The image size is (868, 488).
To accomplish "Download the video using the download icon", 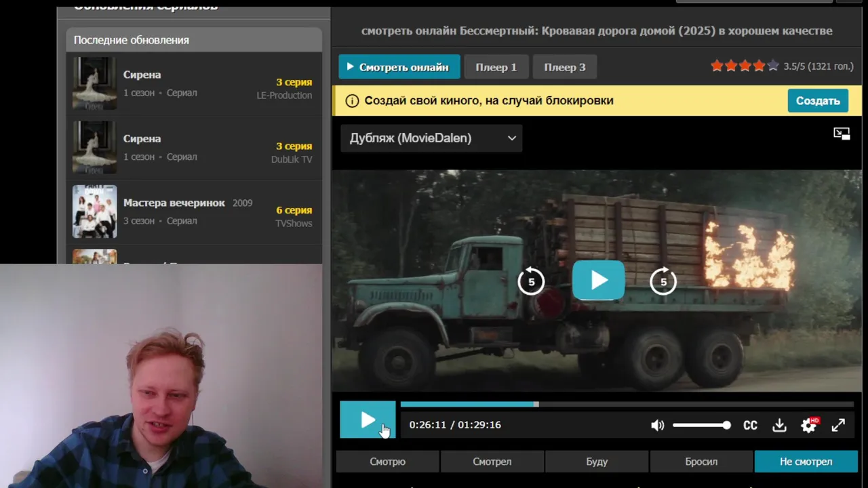I will click(779, 426).
